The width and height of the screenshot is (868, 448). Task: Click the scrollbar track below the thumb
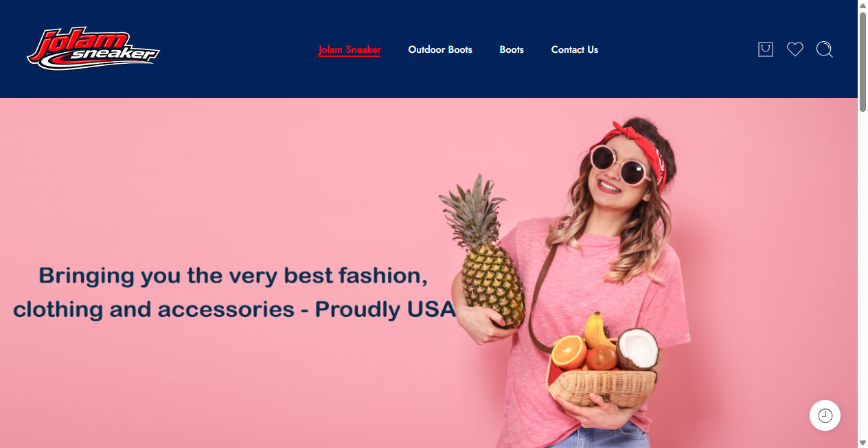pyautogui.click(x=863, y=274)
